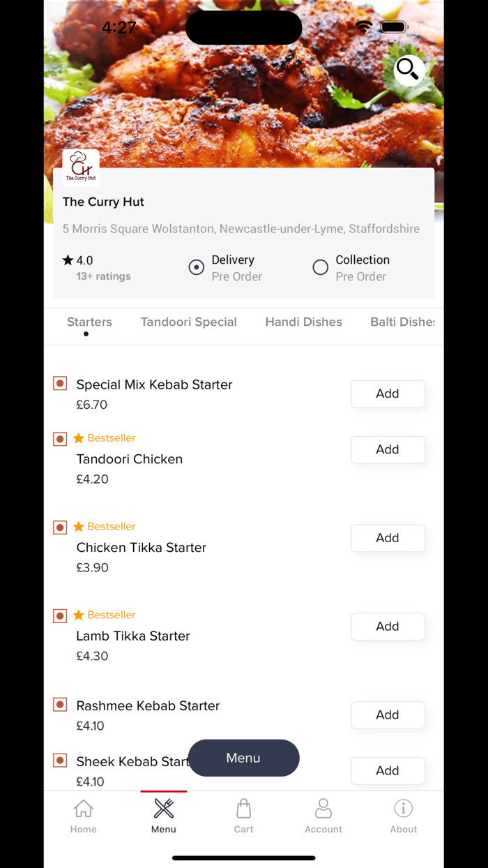Screen dimensions: 488x868
Task: Open the Cart icon
Action: [x=243, y=815]
